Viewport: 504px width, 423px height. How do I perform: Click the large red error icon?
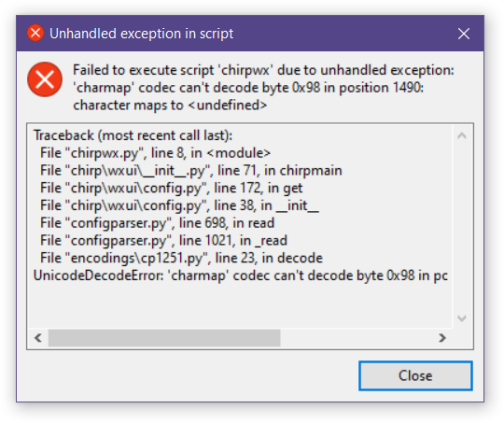tap(45, 79)
